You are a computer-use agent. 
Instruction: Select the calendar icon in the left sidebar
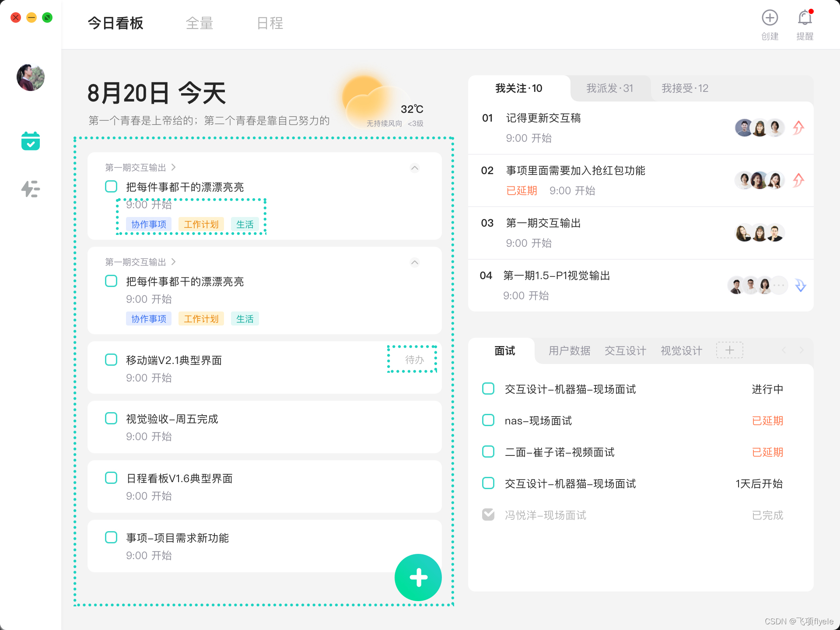[30, 141]
